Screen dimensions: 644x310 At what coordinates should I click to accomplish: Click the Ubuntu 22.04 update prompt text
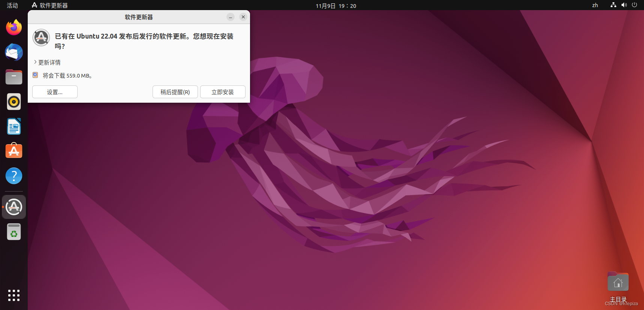tap(144, 41)
